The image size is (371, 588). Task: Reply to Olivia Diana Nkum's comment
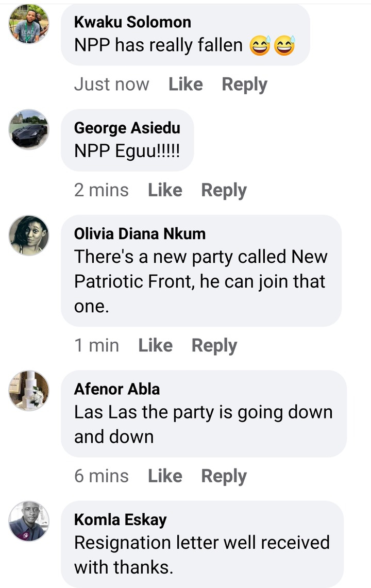[214, 345]
